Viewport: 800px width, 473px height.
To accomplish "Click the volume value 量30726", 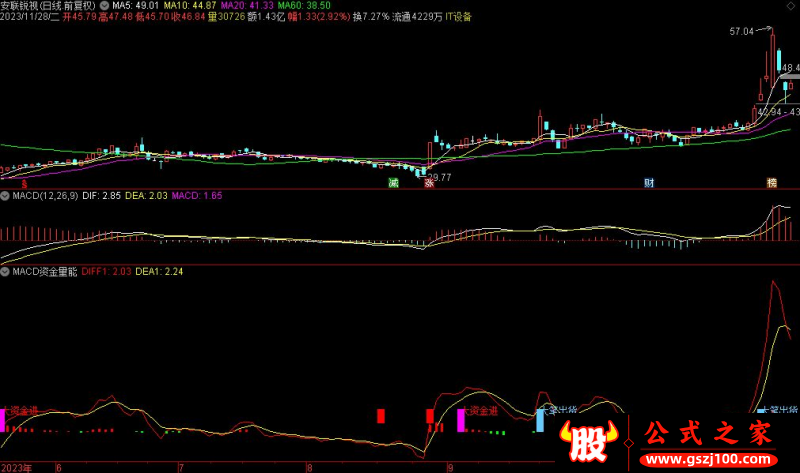I will pyautogui.click(x=226, y=17).
